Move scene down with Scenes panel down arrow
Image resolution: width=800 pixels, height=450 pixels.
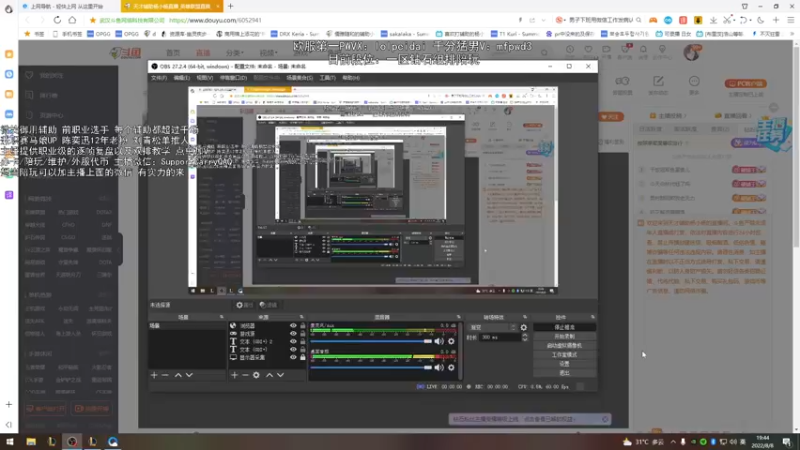(x=189, y=375)
